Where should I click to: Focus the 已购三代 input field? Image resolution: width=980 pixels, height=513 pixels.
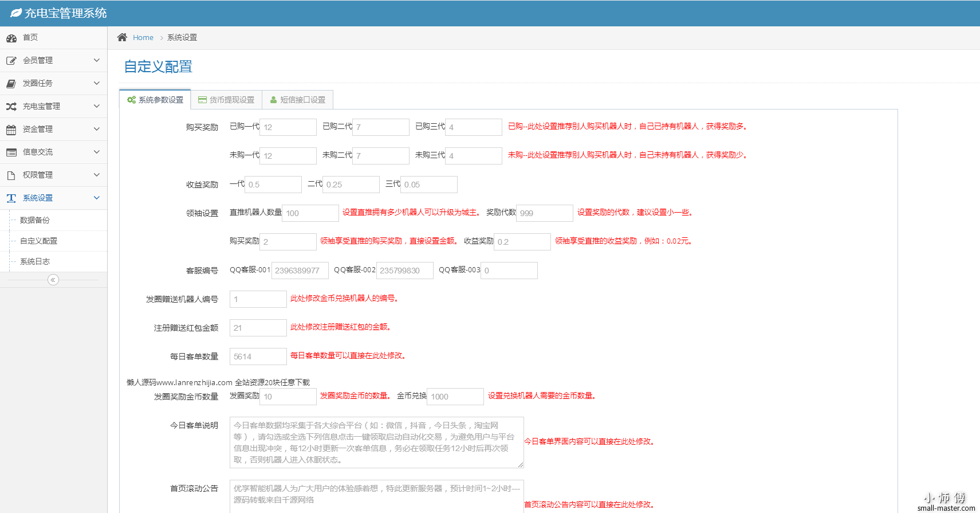474,127
